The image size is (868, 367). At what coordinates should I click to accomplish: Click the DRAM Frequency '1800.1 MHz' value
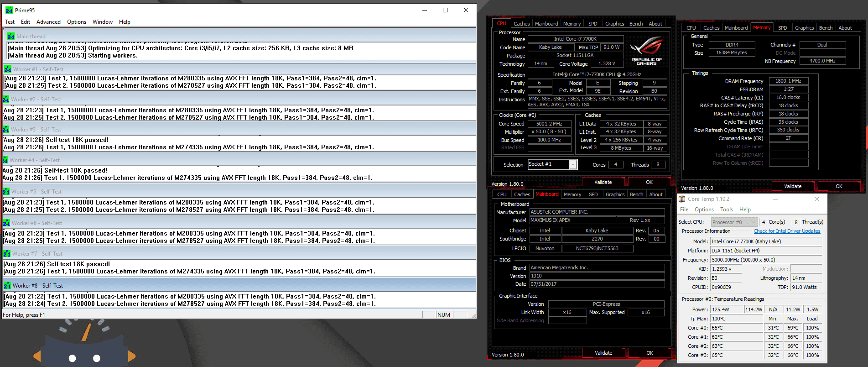(788, 81)
